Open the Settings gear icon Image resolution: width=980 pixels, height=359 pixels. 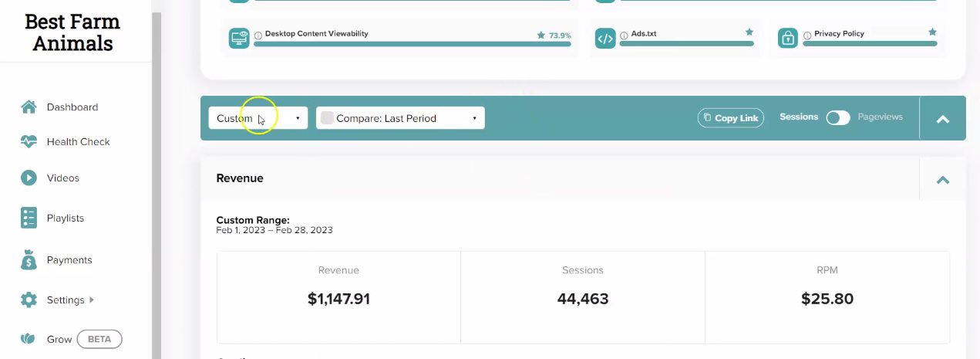tap(29, 300)
